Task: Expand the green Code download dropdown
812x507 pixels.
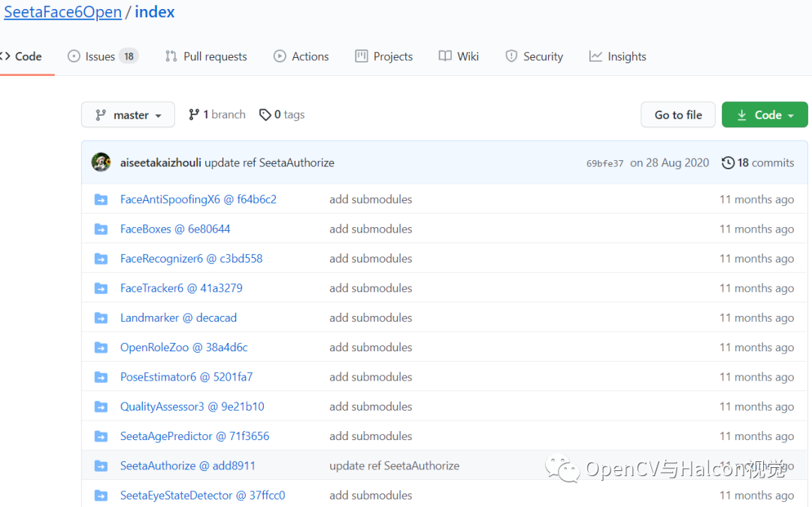Action: point(765,114)
